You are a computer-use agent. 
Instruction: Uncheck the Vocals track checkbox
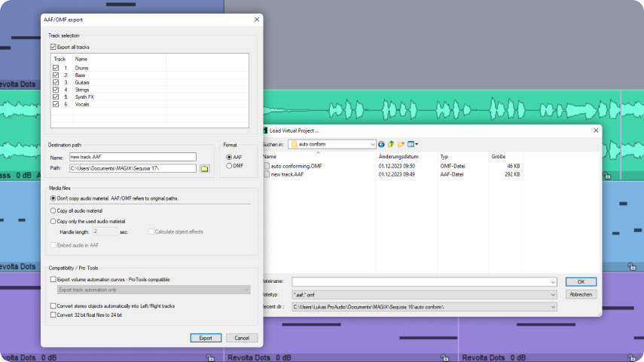[x=56, y=105]
